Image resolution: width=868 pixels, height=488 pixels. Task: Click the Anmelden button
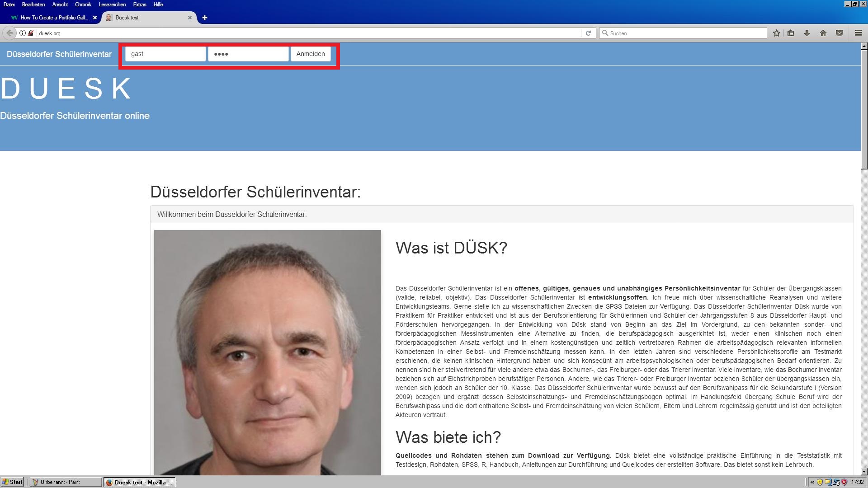[311, 54]
